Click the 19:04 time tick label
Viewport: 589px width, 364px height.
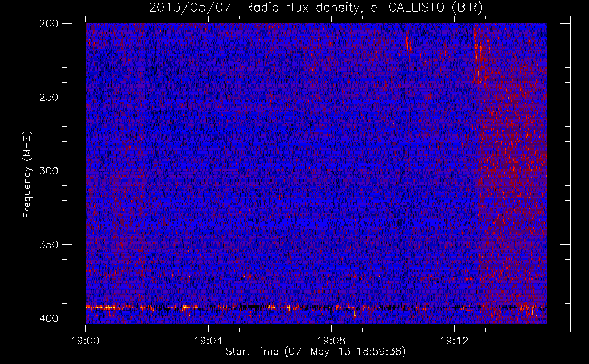(208, 341)
